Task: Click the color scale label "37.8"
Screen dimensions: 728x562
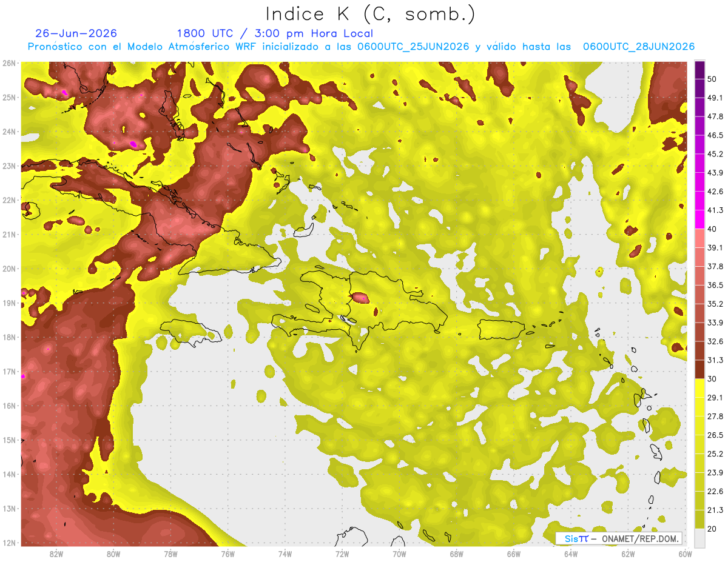Action: 715,266
